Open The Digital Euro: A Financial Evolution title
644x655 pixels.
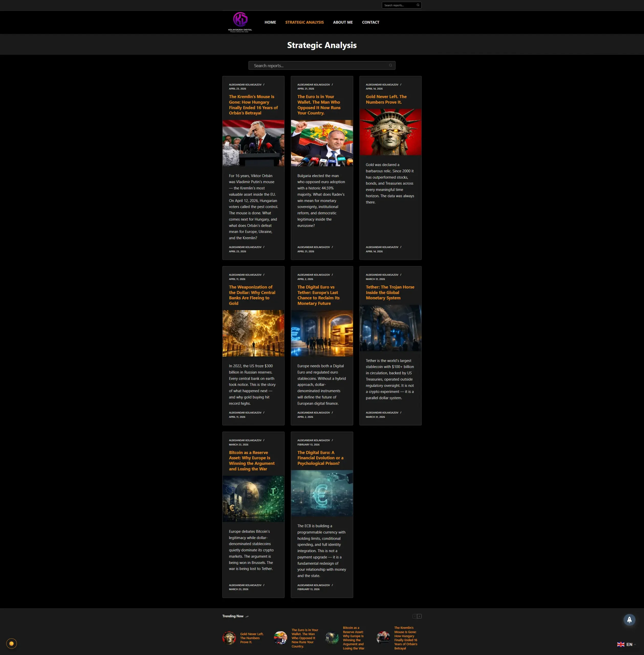pyautogui.click(x=320, y=458)
